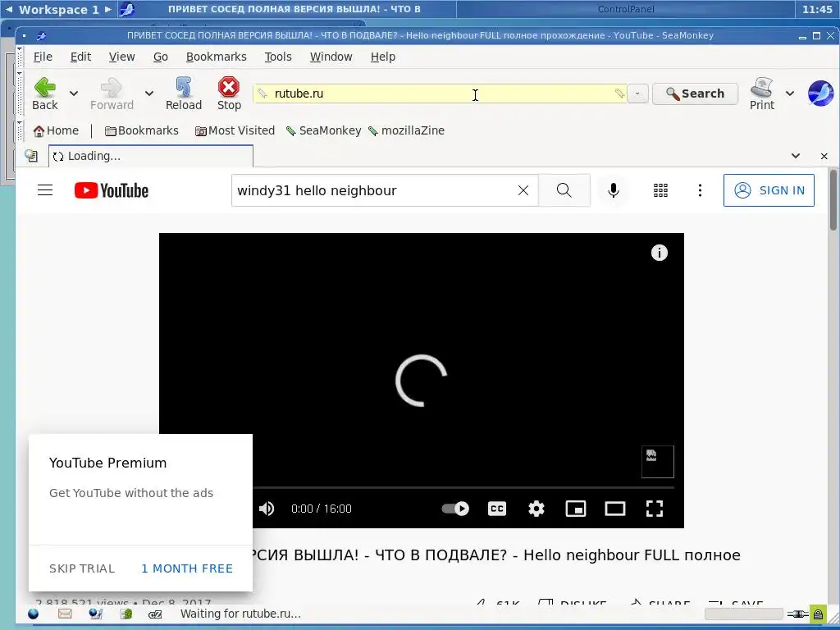Viewport: 840px width, 630px height.
Task: Open the Most Visited folder
Action: pos(235,130)
